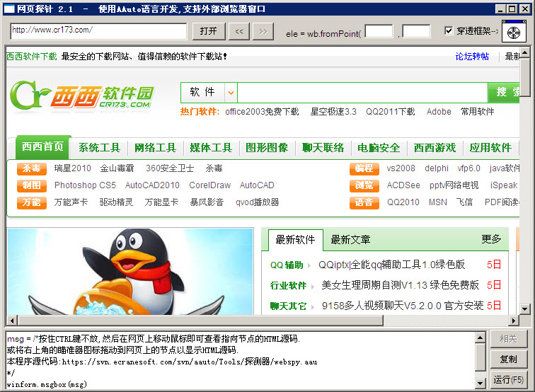Click the QQ 辅助 category link
The width and height of the screenshot is (535, 392).
tap(287, 265)
